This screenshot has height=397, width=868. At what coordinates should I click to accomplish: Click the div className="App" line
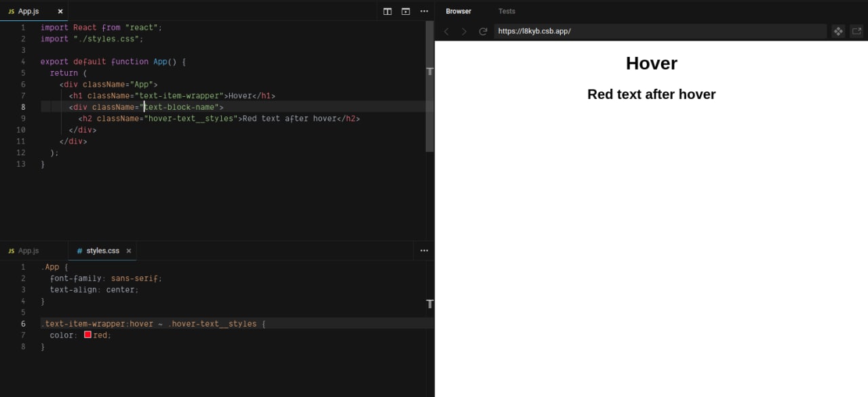(108, 85)
